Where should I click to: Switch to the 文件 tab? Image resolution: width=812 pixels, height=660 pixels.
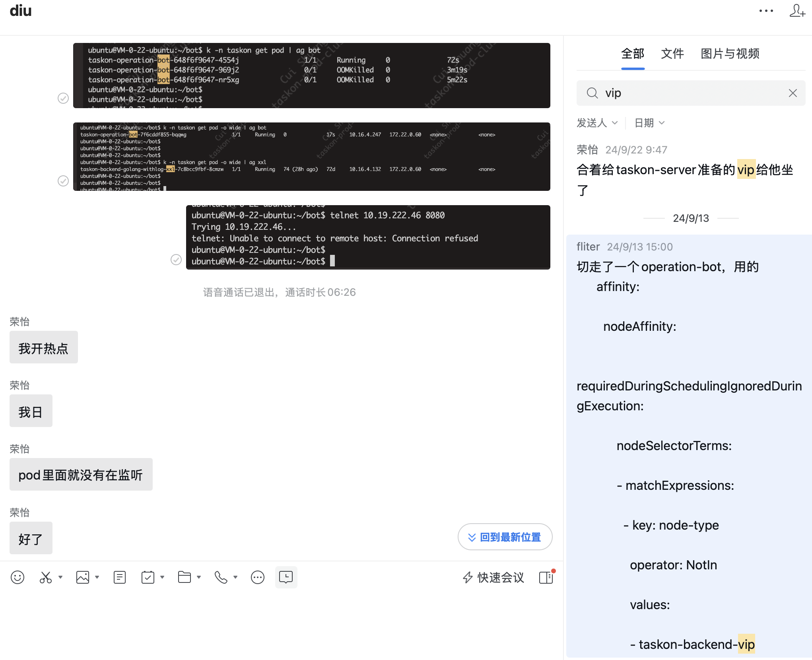click(x=672, y=54)
